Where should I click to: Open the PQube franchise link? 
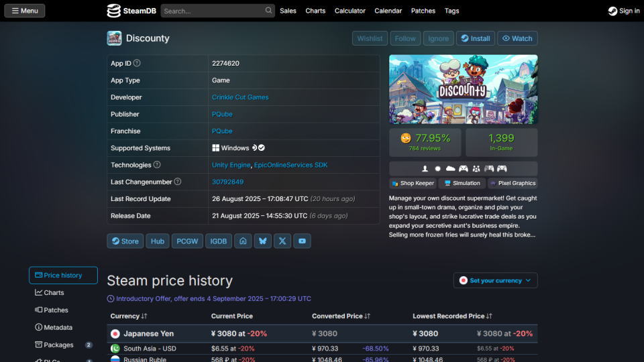point(222,131)
